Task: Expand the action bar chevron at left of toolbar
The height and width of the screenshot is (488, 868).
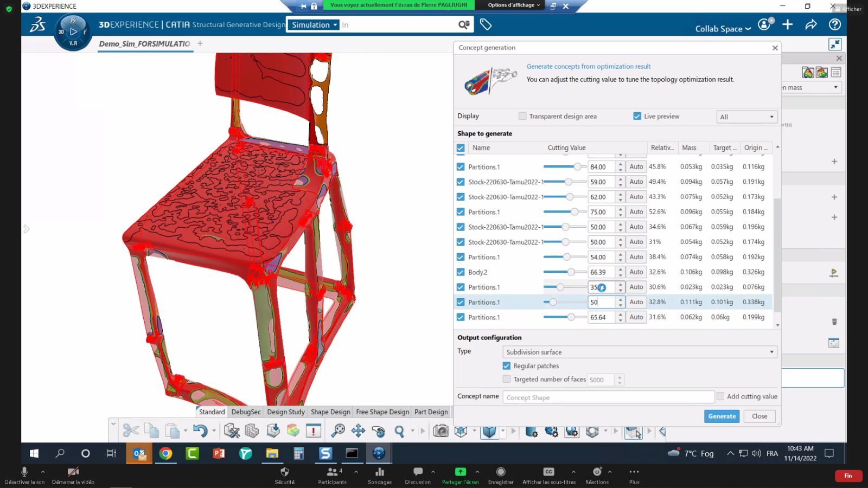Action: click(113, 423)
